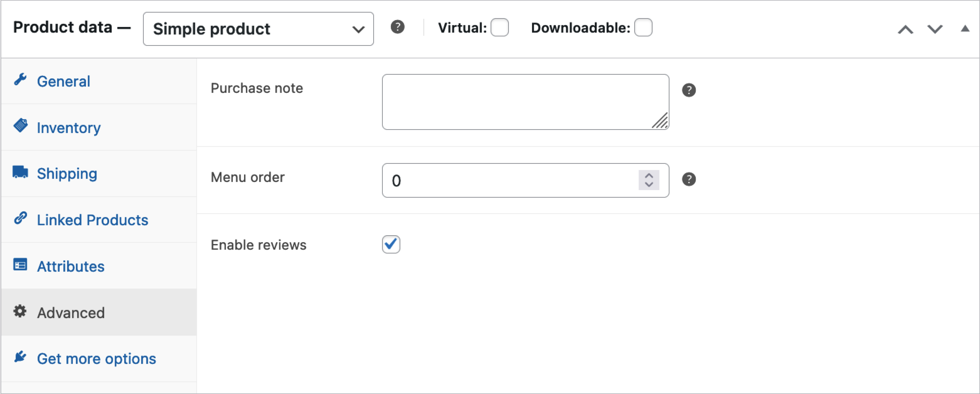Image resolution: width=980 pixels, height=394 pixels.
Task: Check the Downloadable option
Action: (x=643, y=27)
